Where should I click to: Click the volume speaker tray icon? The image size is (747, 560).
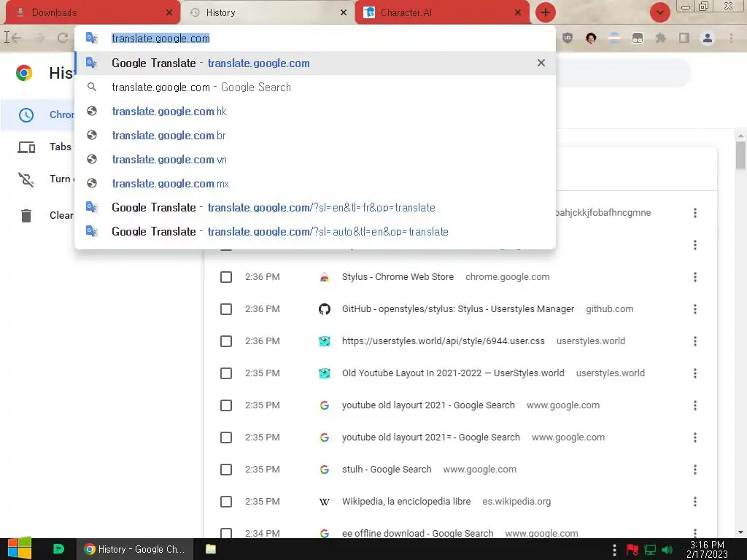click(667, 550)
